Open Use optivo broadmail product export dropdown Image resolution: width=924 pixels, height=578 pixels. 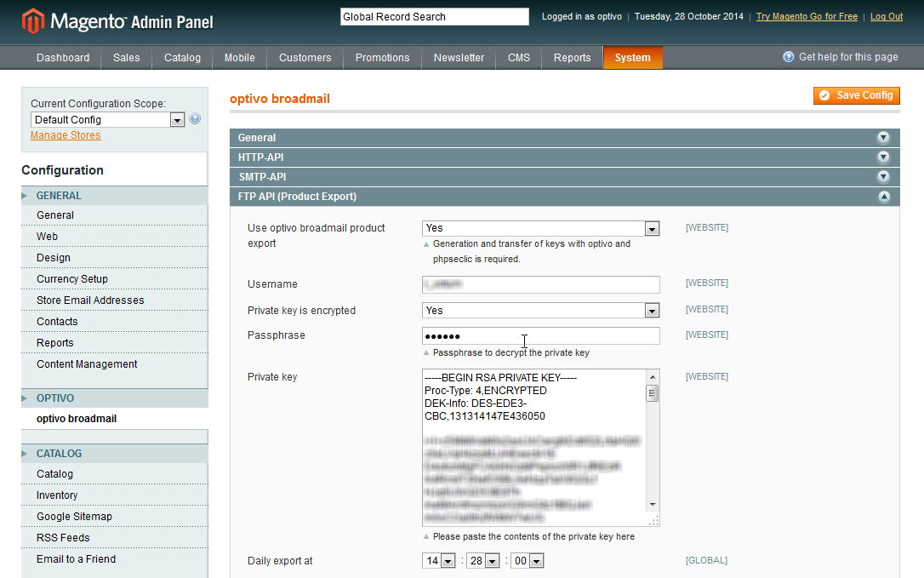tap(541, 228)
